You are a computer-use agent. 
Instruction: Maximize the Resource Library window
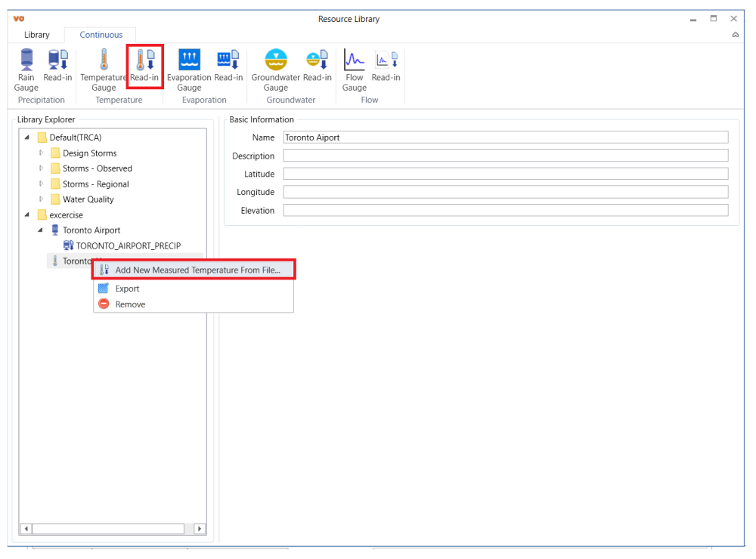[x=714, y=19]
